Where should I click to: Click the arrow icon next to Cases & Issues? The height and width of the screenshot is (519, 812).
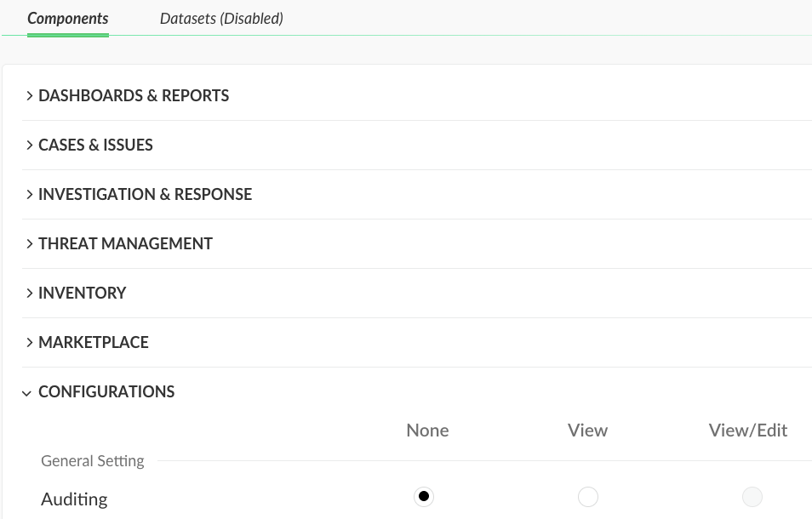(30, 145)
